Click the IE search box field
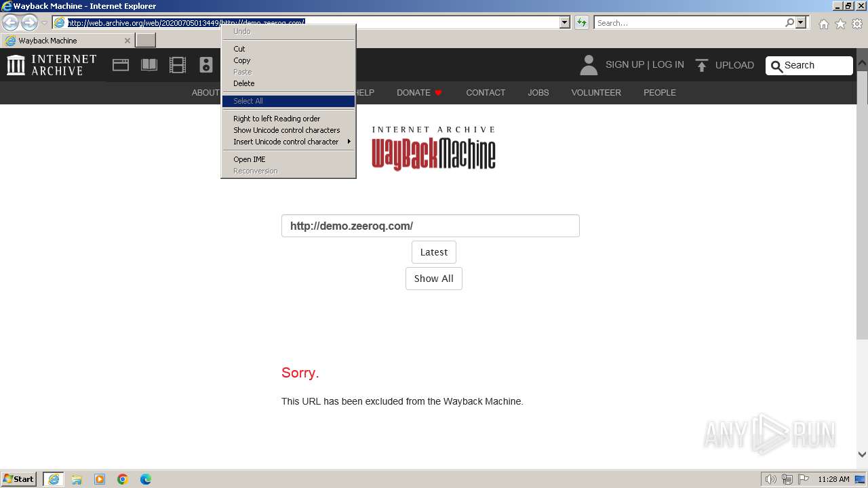Image resolution: width=868 pixels, height=488 pixels. [688, 22]
